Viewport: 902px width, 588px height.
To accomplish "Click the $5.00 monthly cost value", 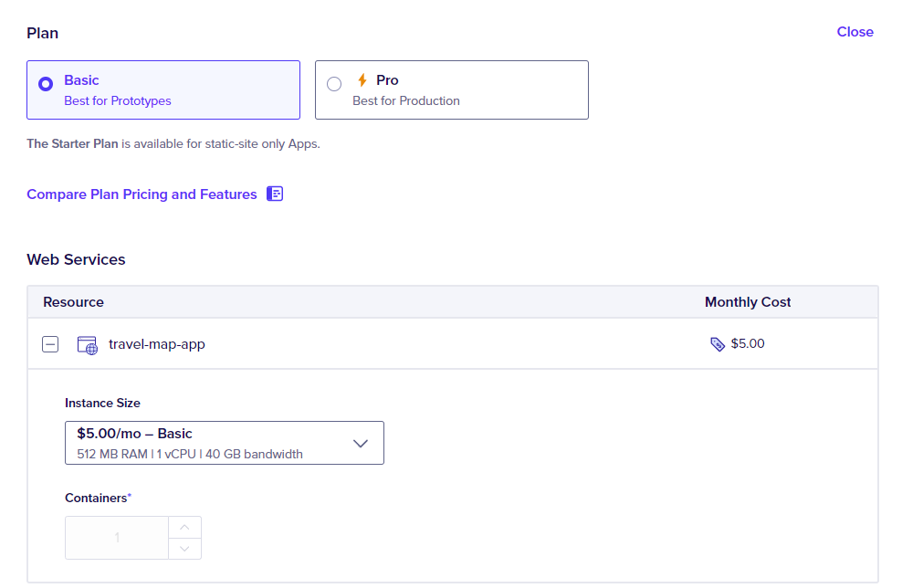I will (x=748, y=344).
